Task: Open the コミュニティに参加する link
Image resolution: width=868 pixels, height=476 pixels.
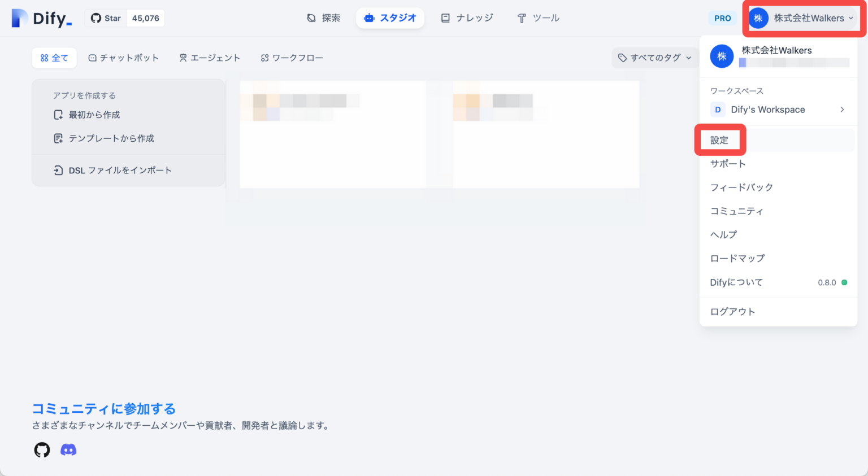Action: point(104,409)
